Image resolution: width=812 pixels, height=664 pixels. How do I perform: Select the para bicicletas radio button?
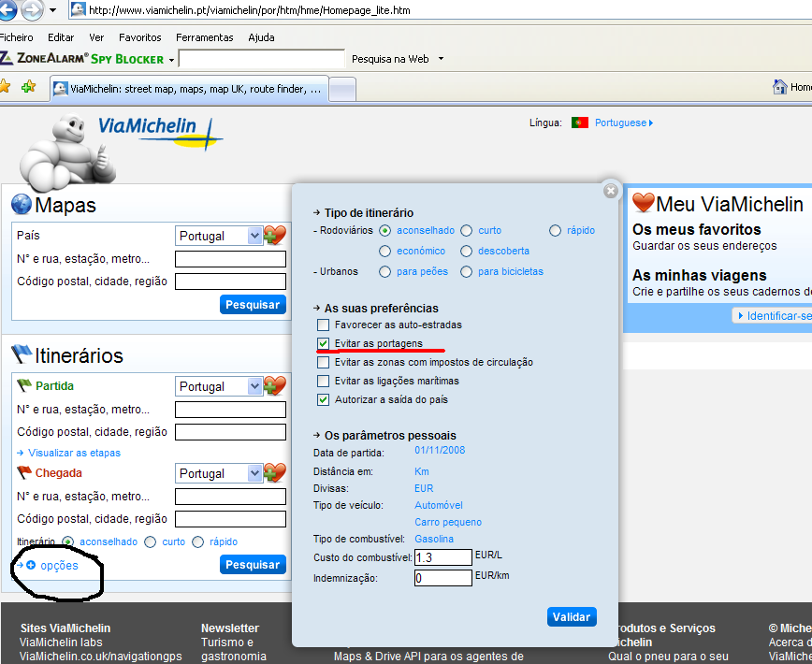pos(467,272)
